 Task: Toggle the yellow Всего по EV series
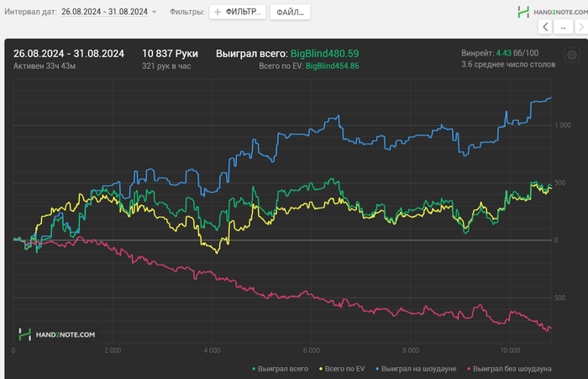(x=343, y=368)
